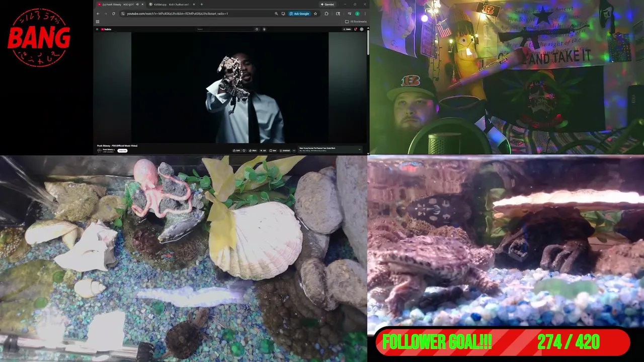
Task: Open the YouTube account avatar
Action: click(361, 29)
